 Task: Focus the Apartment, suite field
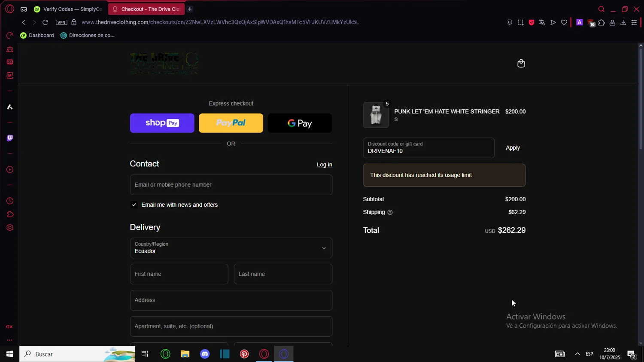pos(231,326)
